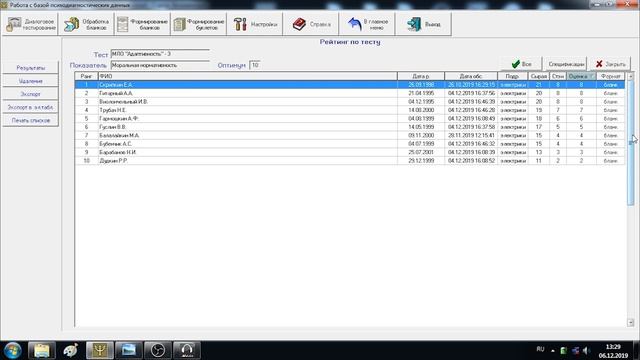This screenshot has width=640, height=360.
Task: Click Экспорт в эл.табл. button
Action: pyautogui.click(x=31, y=107)
